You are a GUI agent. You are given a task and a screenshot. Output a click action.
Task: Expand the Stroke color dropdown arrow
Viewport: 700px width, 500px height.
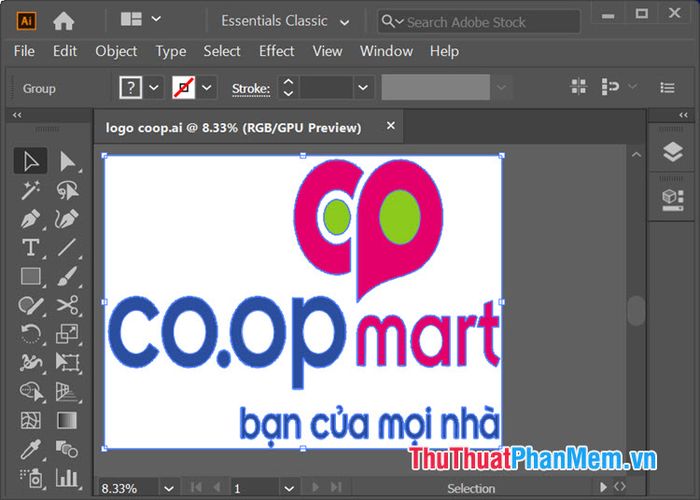tap(206, 88)
